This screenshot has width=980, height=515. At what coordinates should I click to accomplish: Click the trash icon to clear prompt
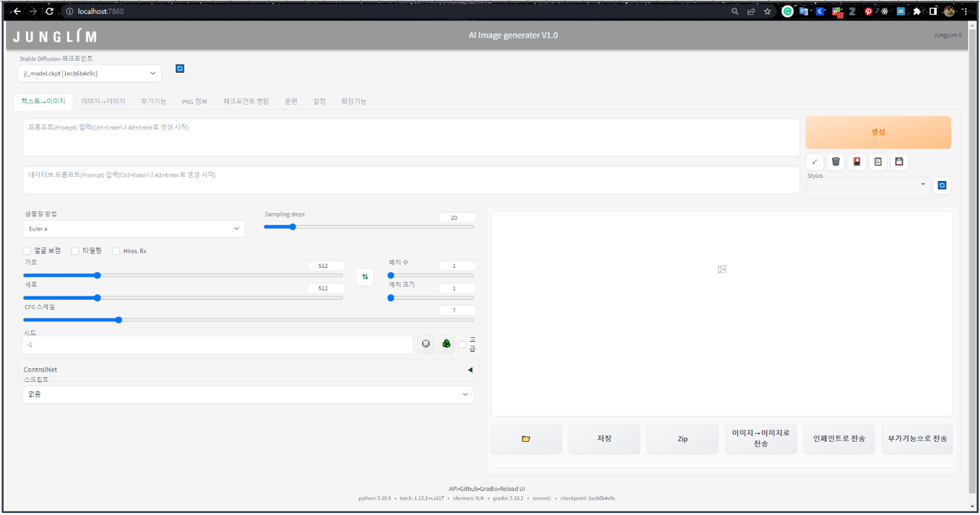point(836,162)
